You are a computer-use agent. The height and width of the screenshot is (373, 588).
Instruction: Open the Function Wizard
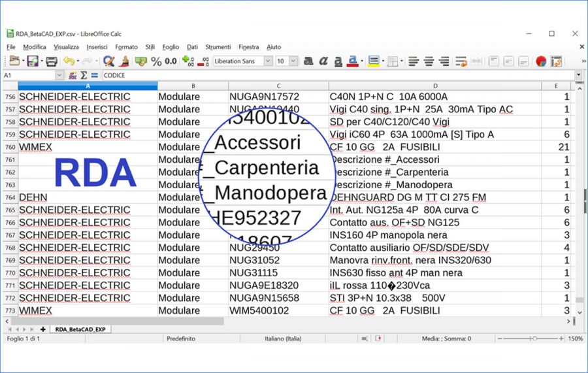tap(73, 75)
